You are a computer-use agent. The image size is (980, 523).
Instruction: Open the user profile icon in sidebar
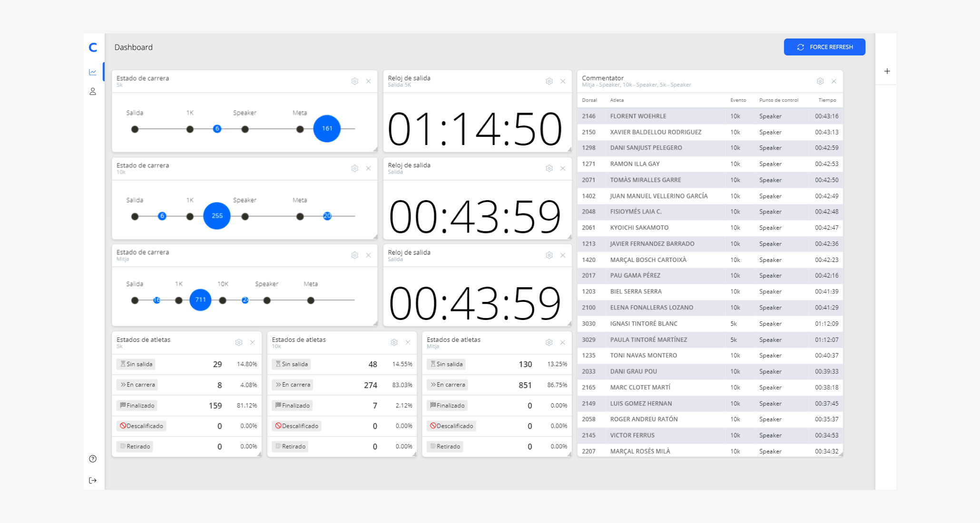tap(93, 91)
